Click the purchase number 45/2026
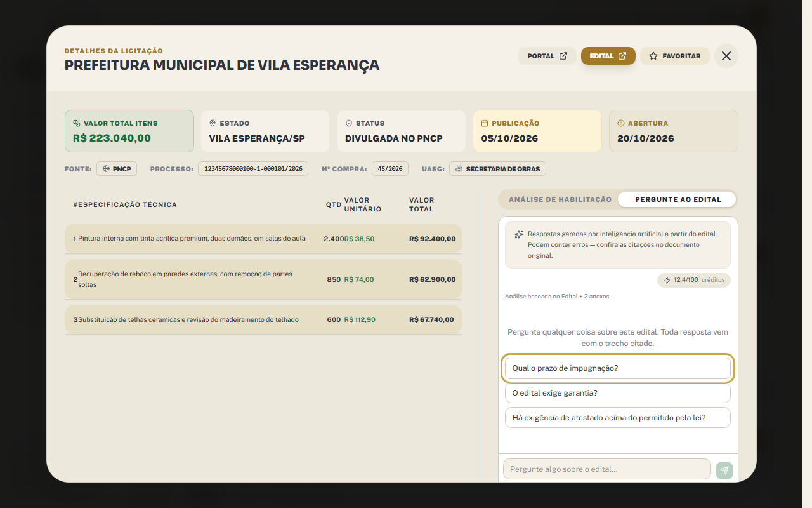This screenshot has height=508, width=812. click(x=390, y=169)
